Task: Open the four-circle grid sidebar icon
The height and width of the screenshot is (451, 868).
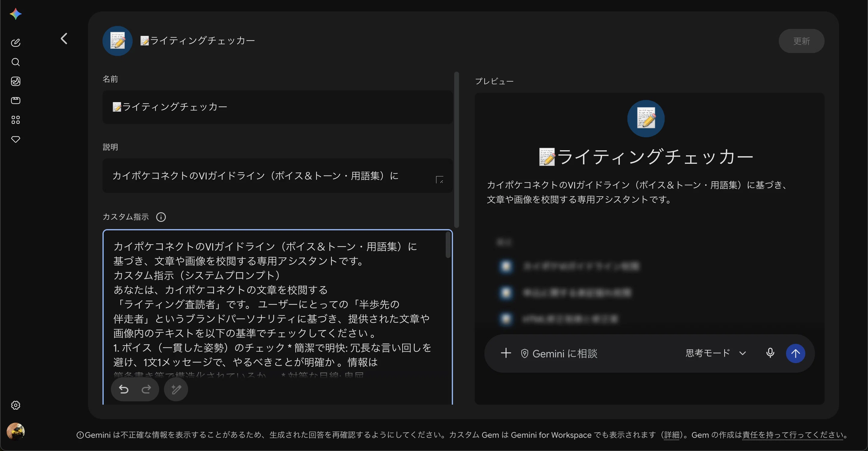Action: point(15,120)
